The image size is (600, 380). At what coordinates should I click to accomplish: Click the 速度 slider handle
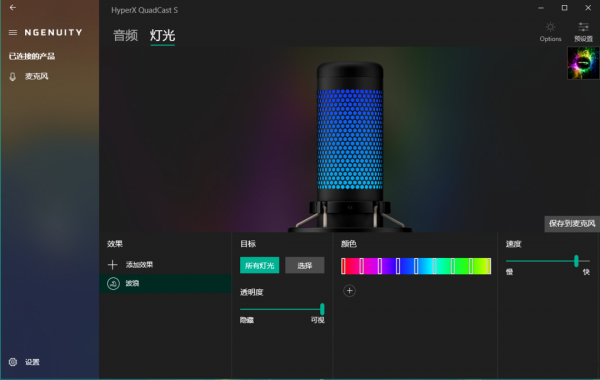click(576, 261)
